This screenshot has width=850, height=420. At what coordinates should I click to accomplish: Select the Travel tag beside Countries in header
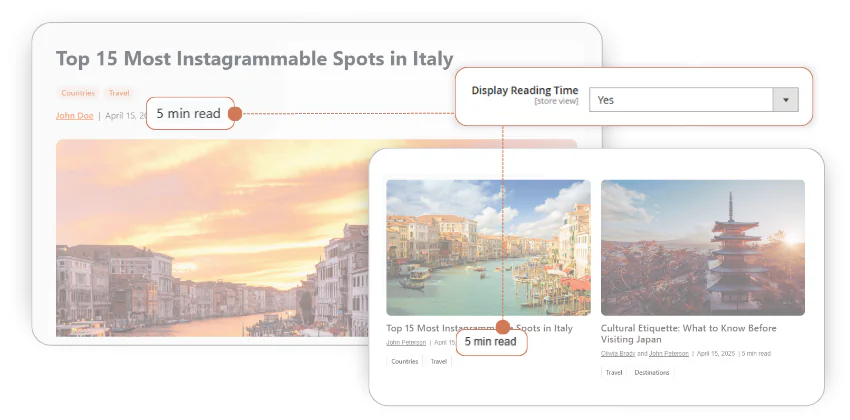click(x=119, y=93)
